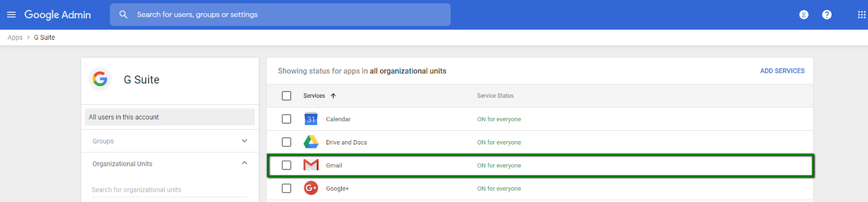868x202 pixels.
Task: Click Service Status column header
Action: pyautogui.click(x=495, y=96)
